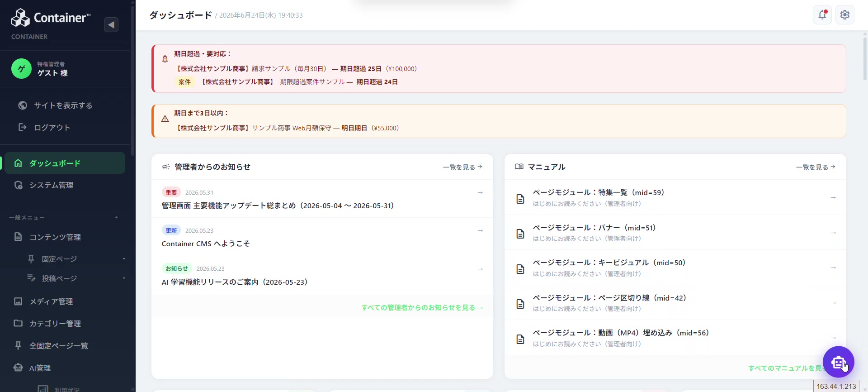Click the book icon by マニュアル

click(519, 167)
